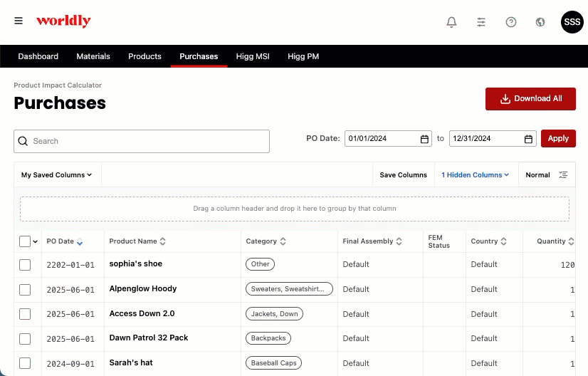The width and height of the screenshot is (588, 376).
Task: Go to the Higg PM tab
Action: [x=303, y=56]
